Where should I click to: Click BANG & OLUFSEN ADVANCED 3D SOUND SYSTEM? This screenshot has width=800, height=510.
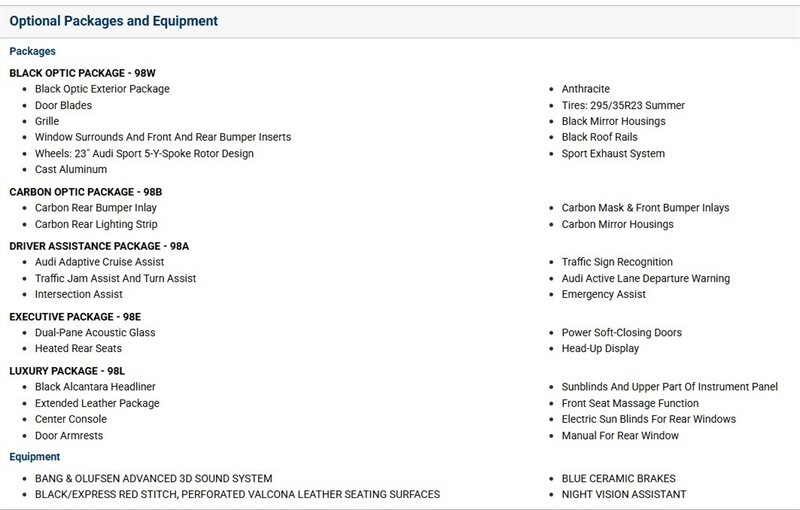[x=154, y=478]
